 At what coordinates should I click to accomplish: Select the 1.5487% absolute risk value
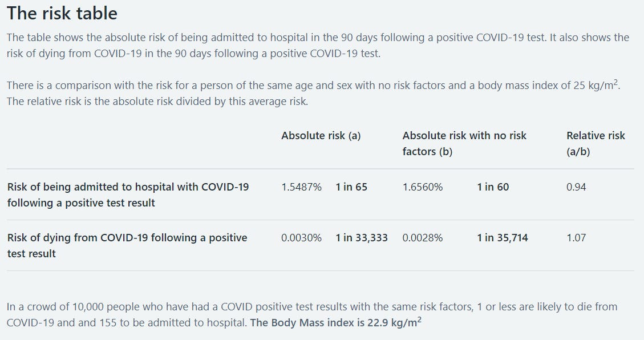click(x=301, y=187)
